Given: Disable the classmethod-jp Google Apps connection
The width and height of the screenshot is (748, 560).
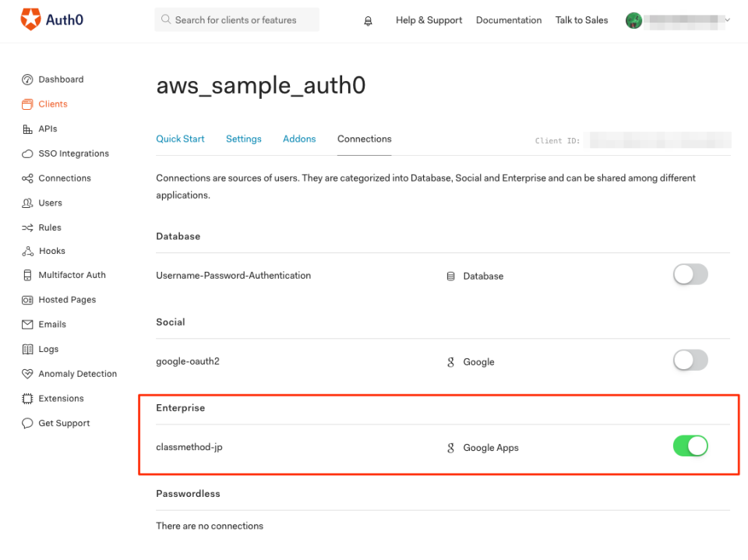Looking at the screenshot, I should click(x=690, y=446).
